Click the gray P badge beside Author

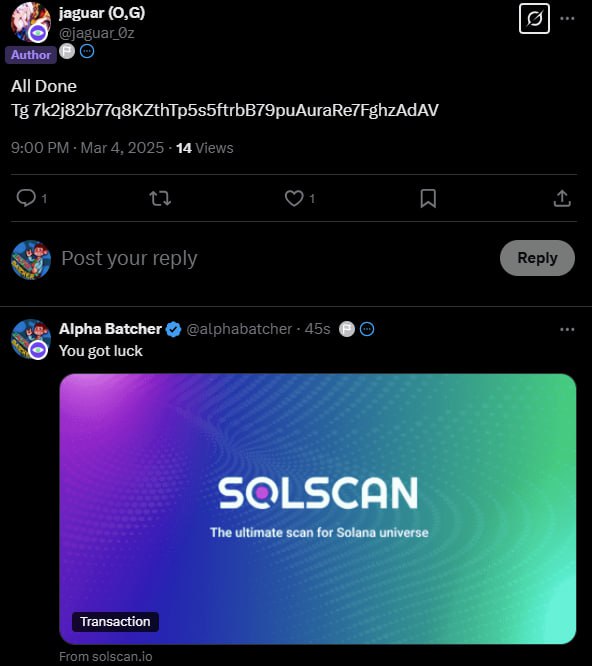coord(67,51)
